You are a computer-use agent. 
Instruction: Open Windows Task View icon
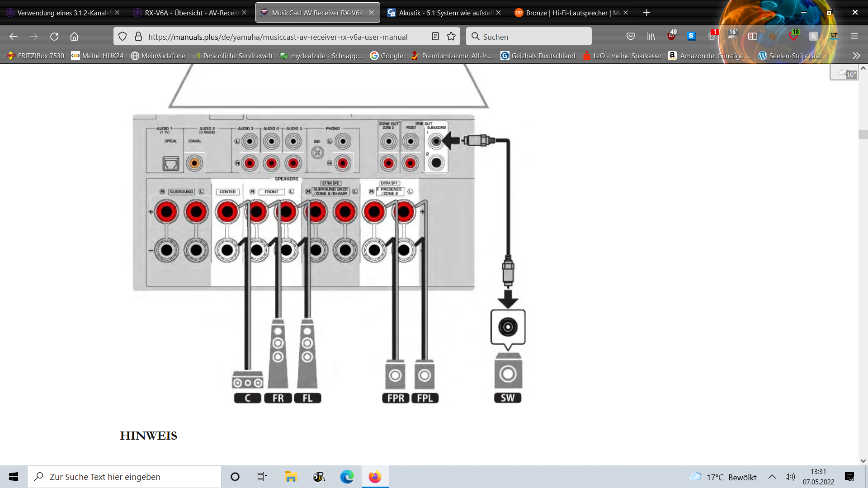(262, 477)
